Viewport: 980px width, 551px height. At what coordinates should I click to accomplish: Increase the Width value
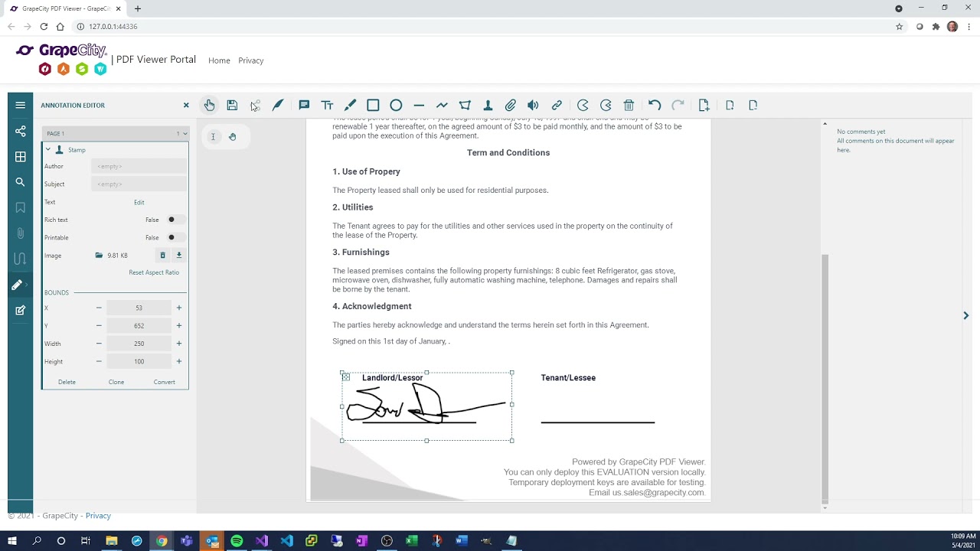(179, 344)
